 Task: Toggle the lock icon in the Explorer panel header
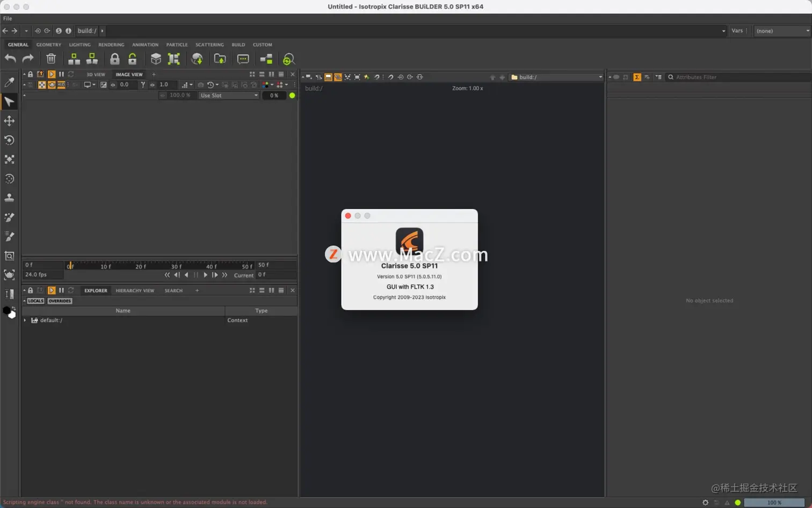[x=30, y=291]
